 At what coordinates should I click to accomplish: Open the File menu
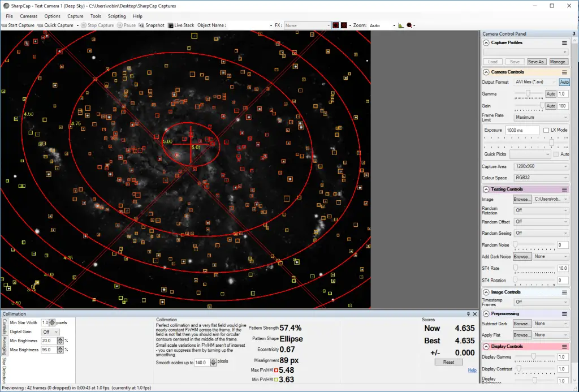(x=9, y=16)
